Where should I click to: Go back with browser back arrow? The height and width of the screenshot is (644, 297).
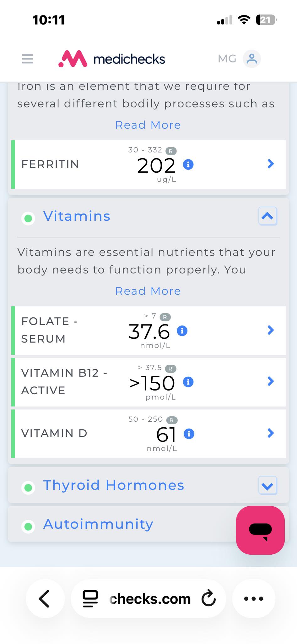(x=45, y=598)
